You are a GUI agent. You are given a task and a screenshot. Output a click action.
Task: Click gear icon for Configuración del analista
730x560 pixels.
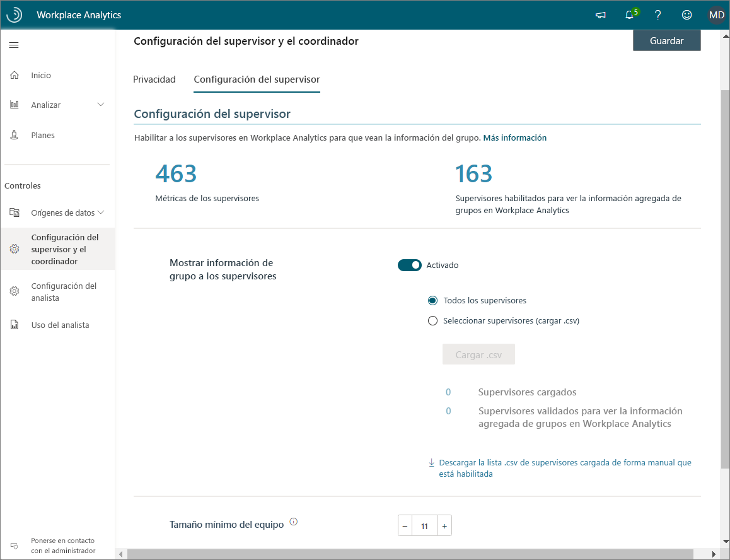pyautogui.click(x=14, y=291)
